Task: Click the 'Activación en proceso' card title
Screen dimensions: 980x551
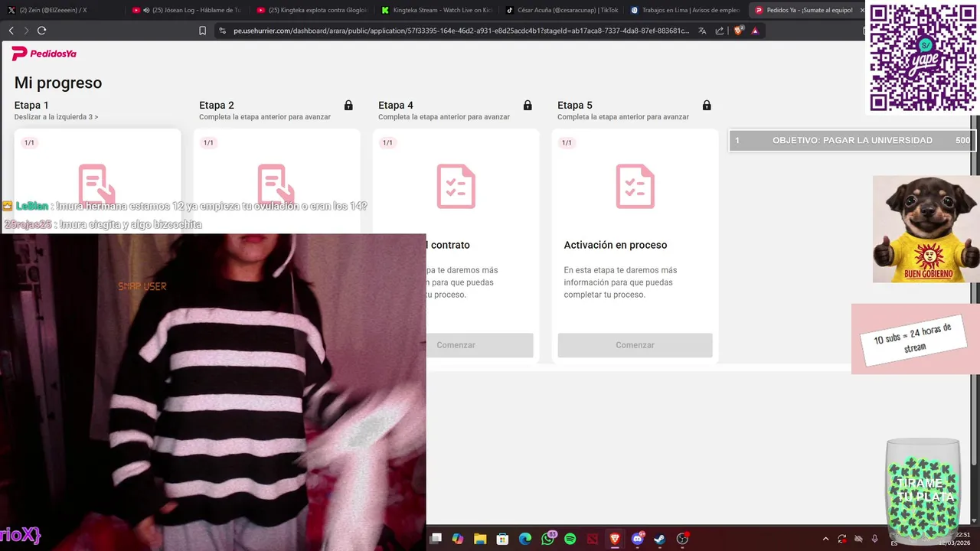Action: (x=616, y=245)
